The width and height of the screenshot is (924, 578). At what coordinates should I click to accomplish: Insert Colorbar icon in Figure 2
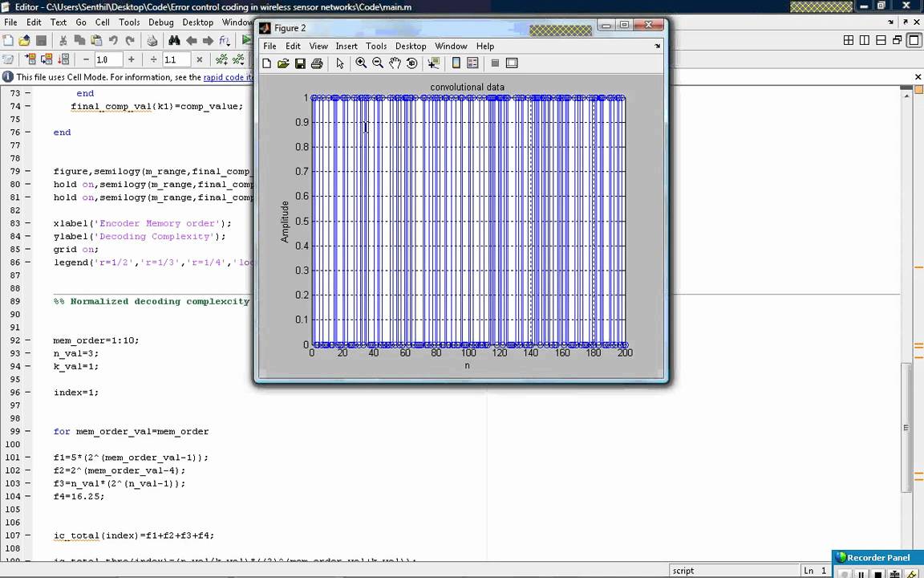(x=456, y=63)
